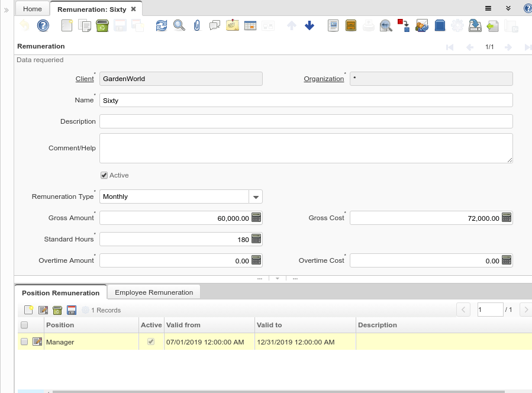
Task: Click the Help question mark icon
Action: (43, 25)
